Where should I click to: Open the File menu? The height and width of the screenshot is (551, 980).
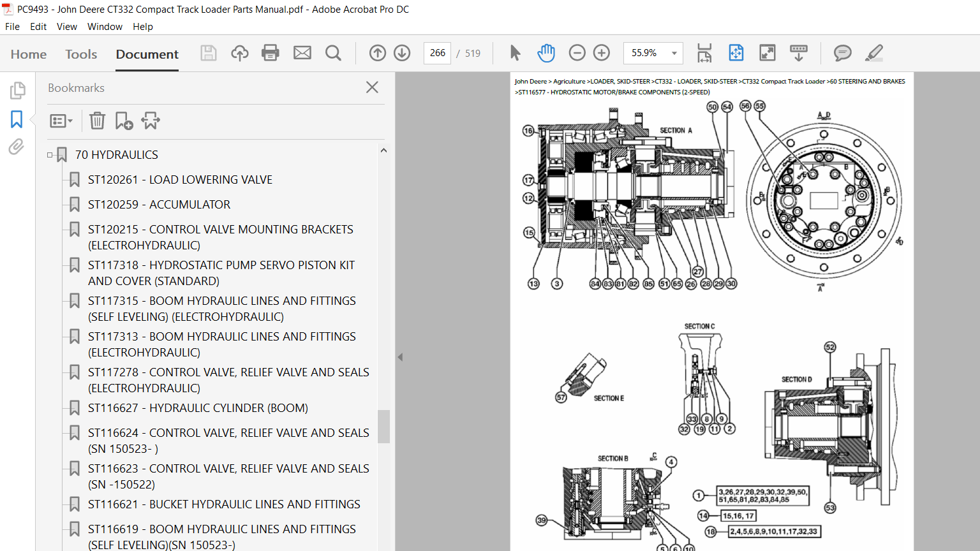12,27
